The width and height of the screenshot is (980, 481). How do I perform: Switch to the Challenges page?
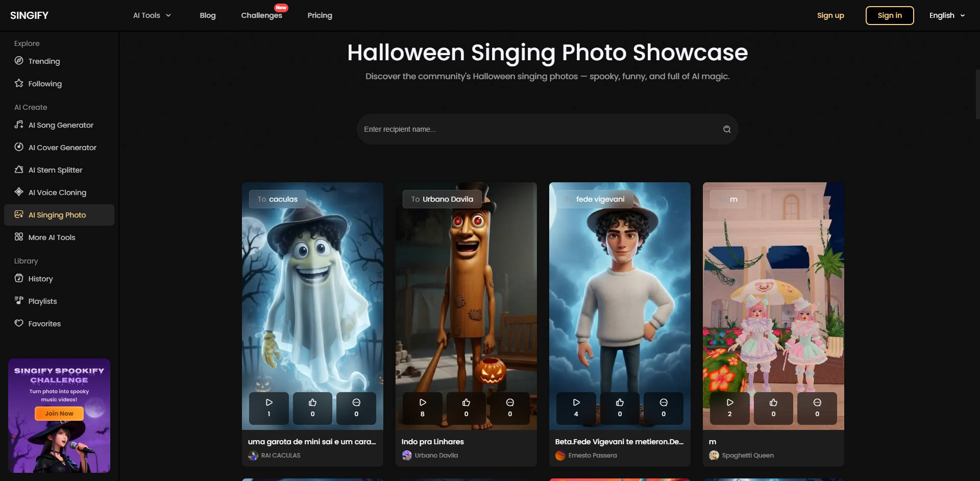point(261,15)
